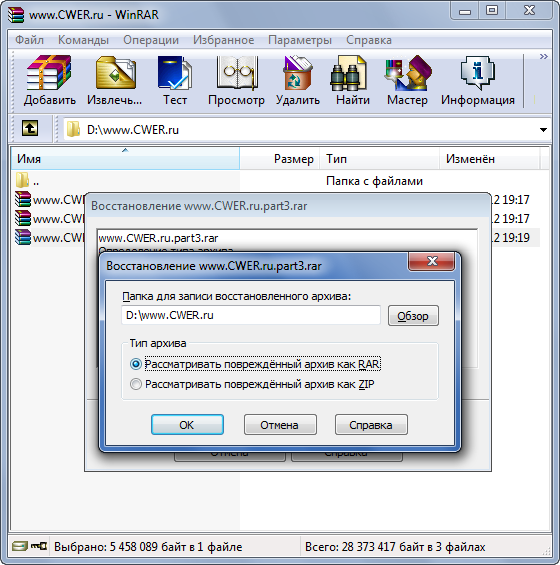Click the Извлечь (Extract) toolbar icon
This screenshot has width=560, height=565.
(115, 74)
